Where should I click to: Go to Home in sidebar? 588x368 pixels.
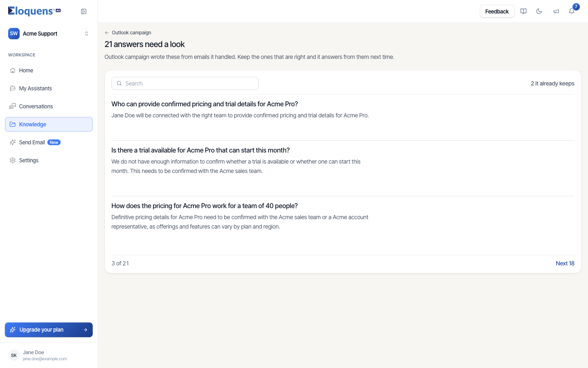click(49, 70)
